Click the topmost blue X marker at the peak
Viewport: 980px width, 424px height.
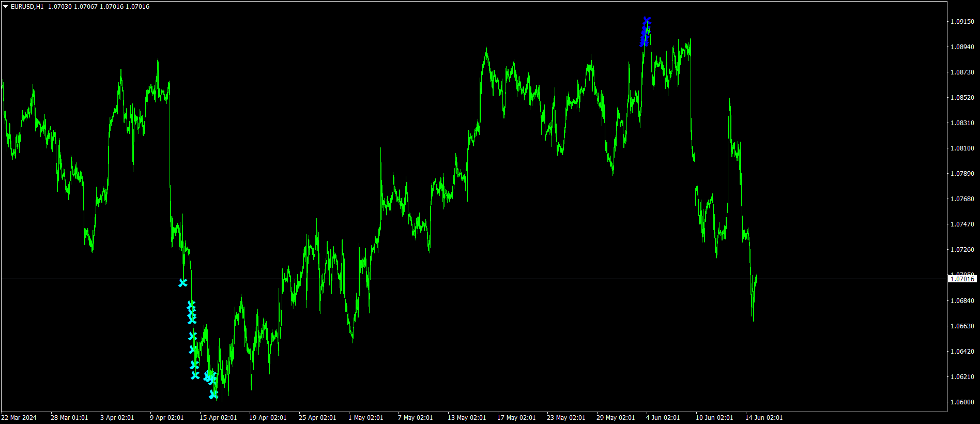point(647,21)
